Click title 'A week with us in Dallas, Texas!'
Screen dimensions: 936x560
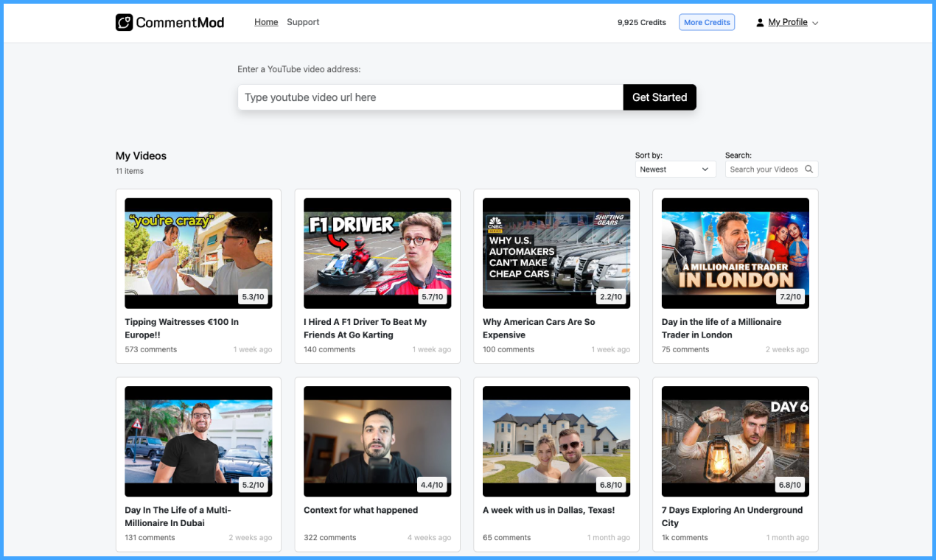548,510
